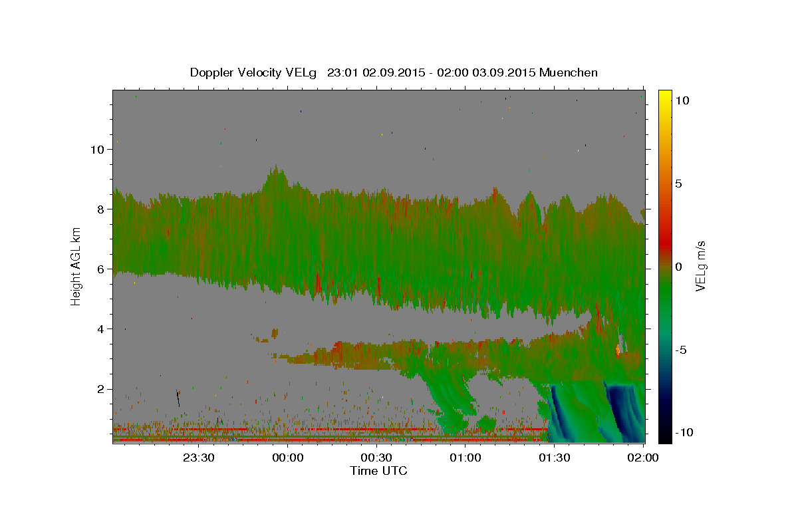Click the 01:30 time tick label

pos(555,458)
